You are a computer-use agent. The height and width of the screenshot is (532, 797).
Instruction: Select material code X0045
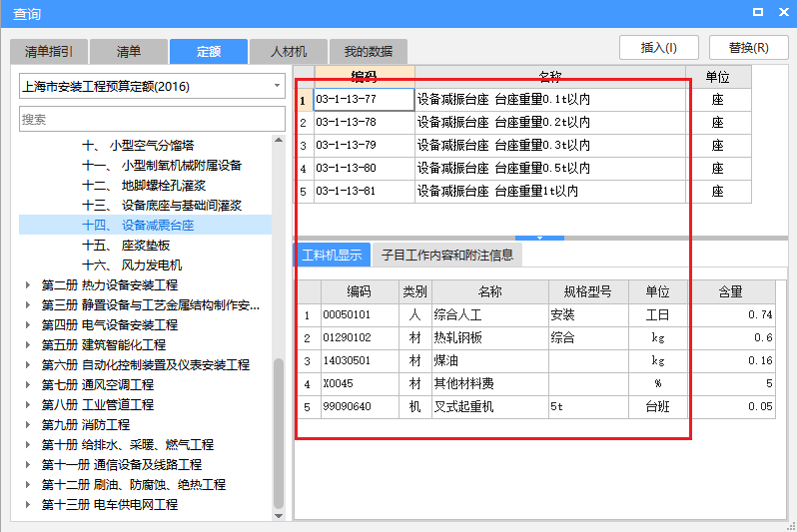tap(360, 383)
